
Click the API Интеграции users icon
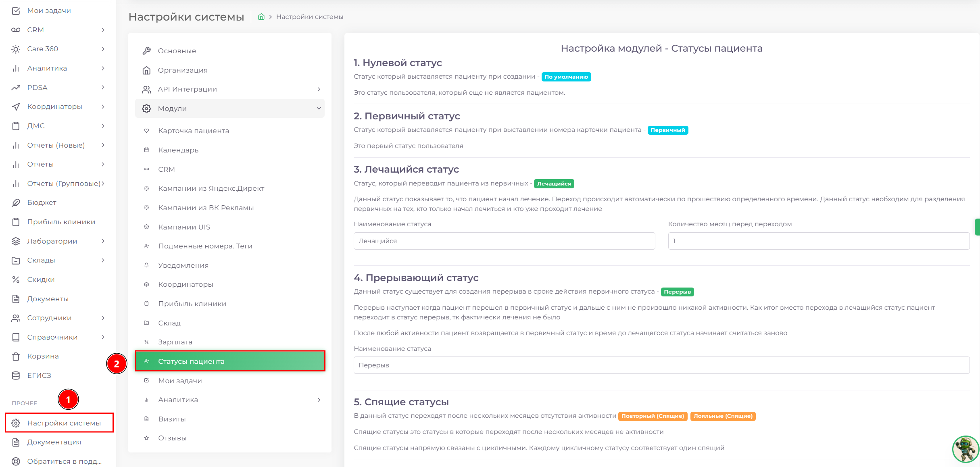pyautogui.click(x=146, y=89)
